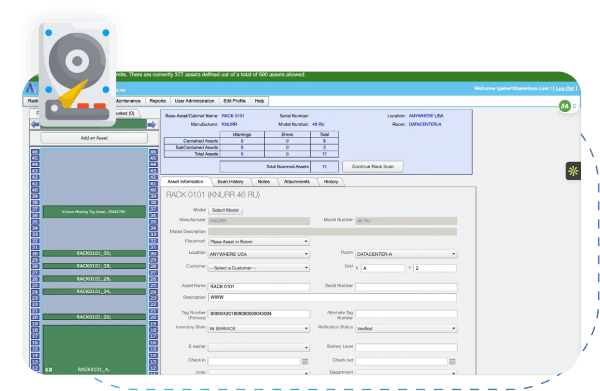Screen dimensions: 600x391
Task: Click the Continue Rack Scan button
Action: pyautogui.click(x=373, y=166)
